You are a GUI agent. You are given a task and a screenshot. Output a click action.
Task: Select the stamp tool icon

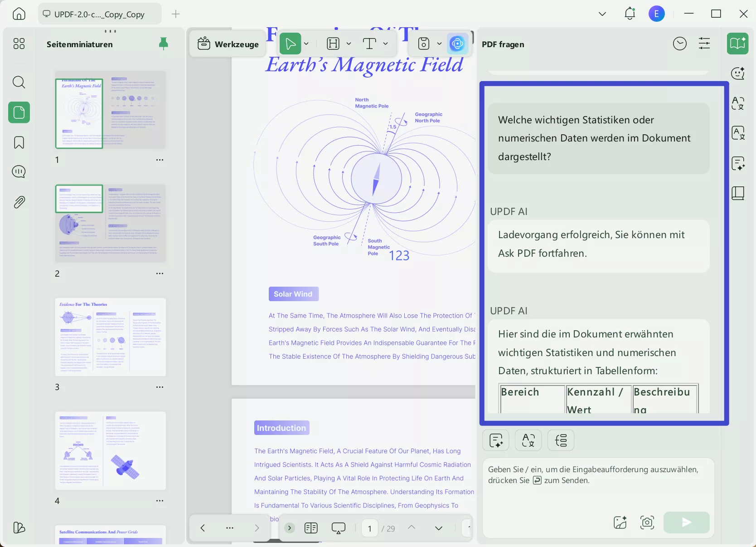coord(424,44)
